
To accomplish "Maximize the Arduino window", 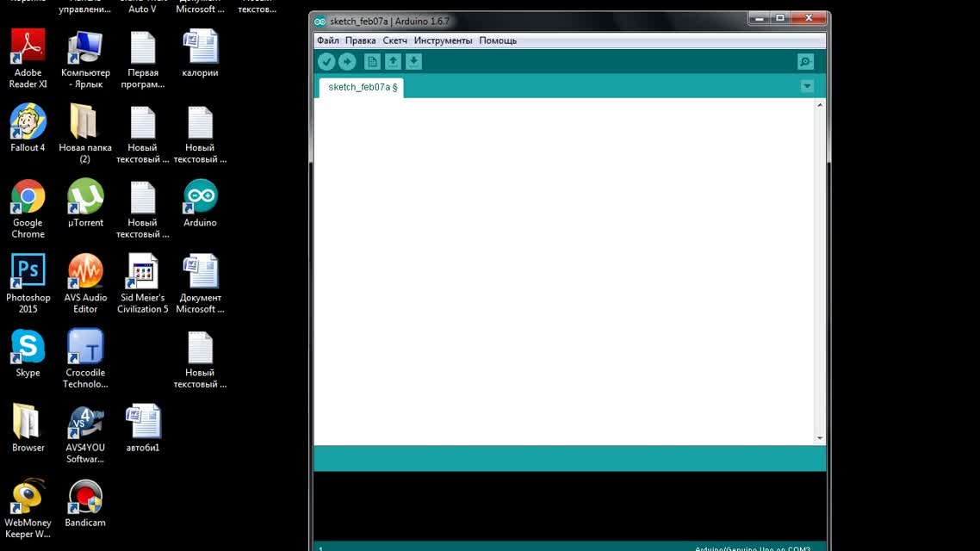I will point(780,18).
